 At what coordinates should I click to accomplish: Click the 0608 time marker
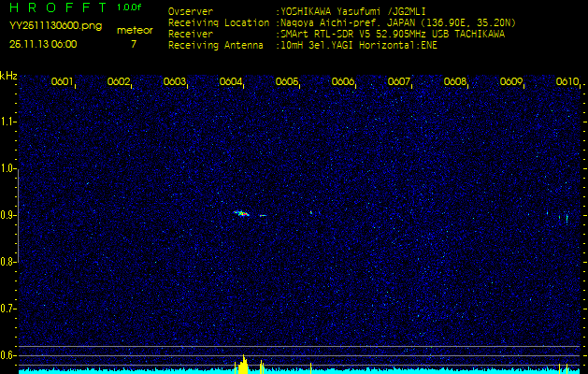[x=454, y=81]
